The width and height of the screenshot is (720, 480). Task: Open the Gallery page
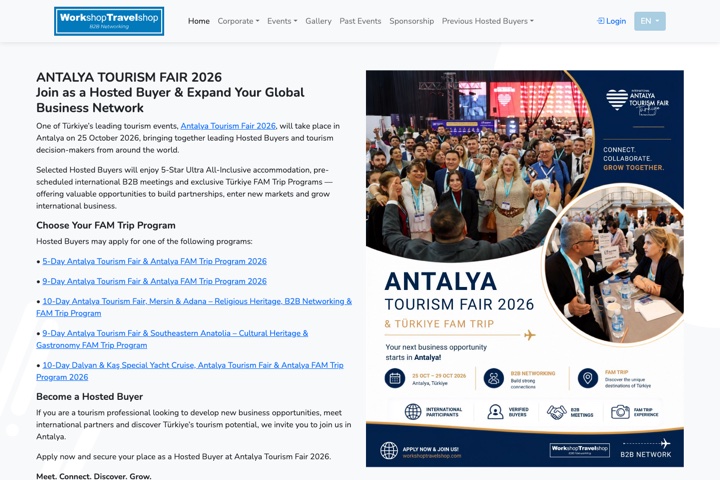coord(318,21)
